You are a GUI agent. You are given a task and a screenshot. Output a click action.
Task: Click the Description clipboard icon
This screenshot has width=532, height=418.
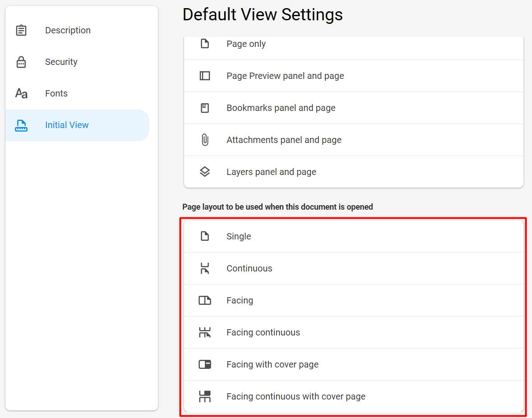[x=21, y=30]
